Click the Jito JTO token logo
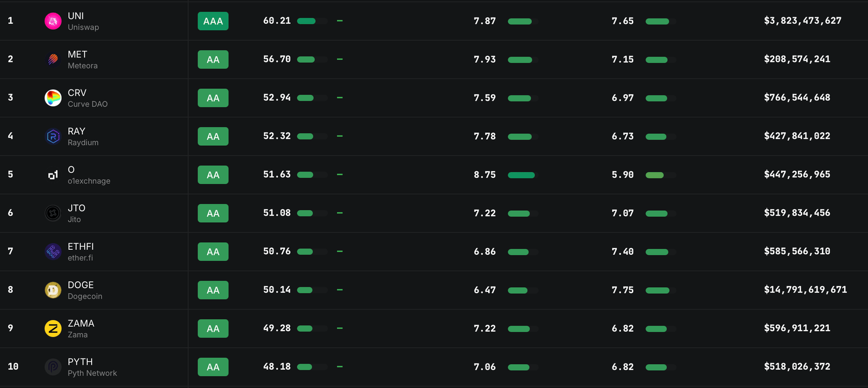The width and height of the screenshot is (868, 388). click(x=53, y=214)
